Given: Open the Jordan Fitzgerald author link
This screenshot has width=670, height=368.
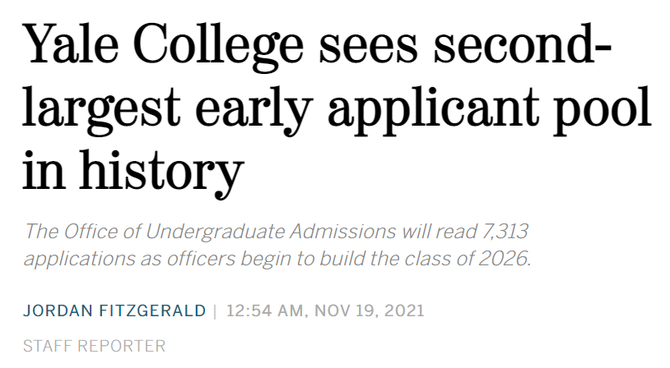Looking at the screenshot, I should [115, 311].
